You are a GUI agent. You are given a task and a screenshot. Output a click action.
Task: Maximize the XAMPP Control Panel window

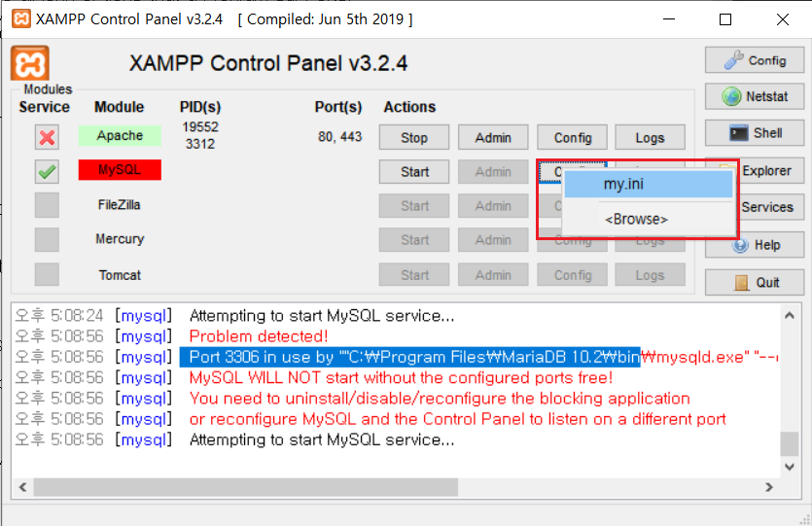click(x=725, y=19)
